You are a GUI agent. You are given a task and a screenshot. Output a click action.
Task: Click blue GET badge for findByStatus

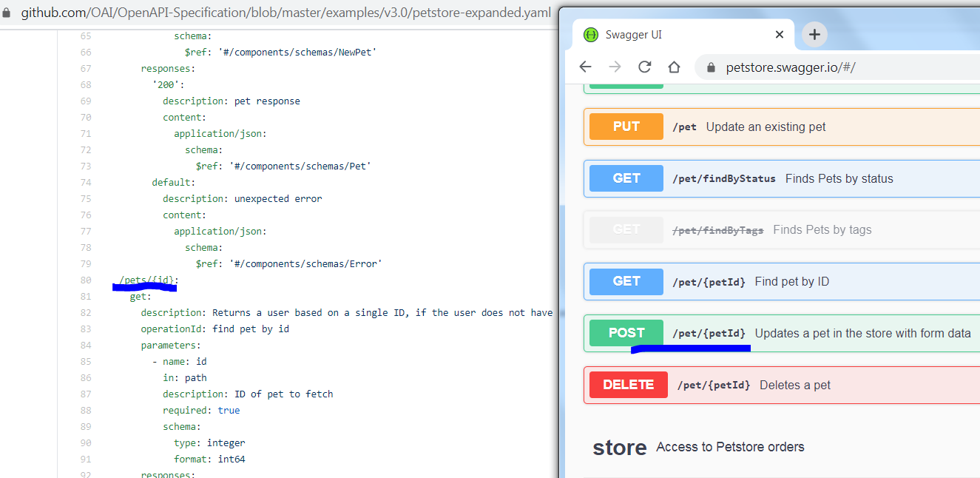pyautogui.click(x=626, y=178)
